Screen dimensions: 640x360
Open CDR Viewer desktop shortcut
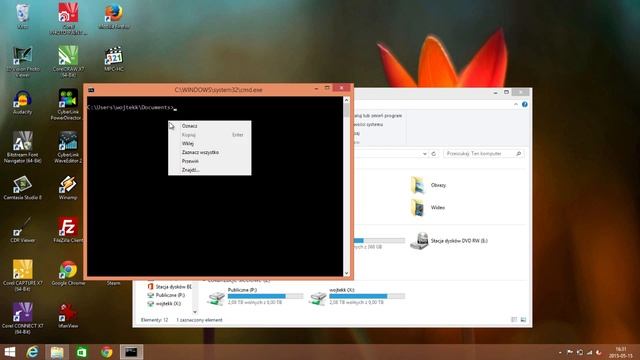click(x=22, y=231)
